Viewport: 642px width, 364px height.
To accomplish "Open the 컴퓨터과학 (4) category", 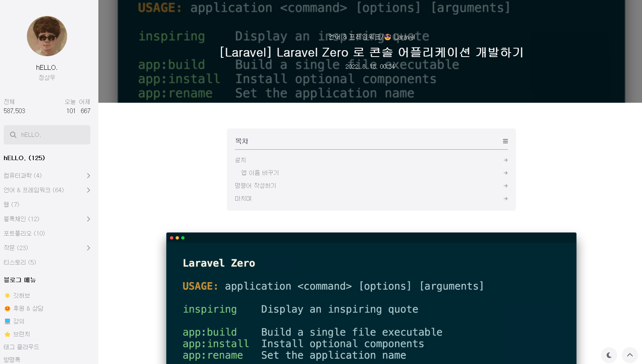I will tap(23, 175).
